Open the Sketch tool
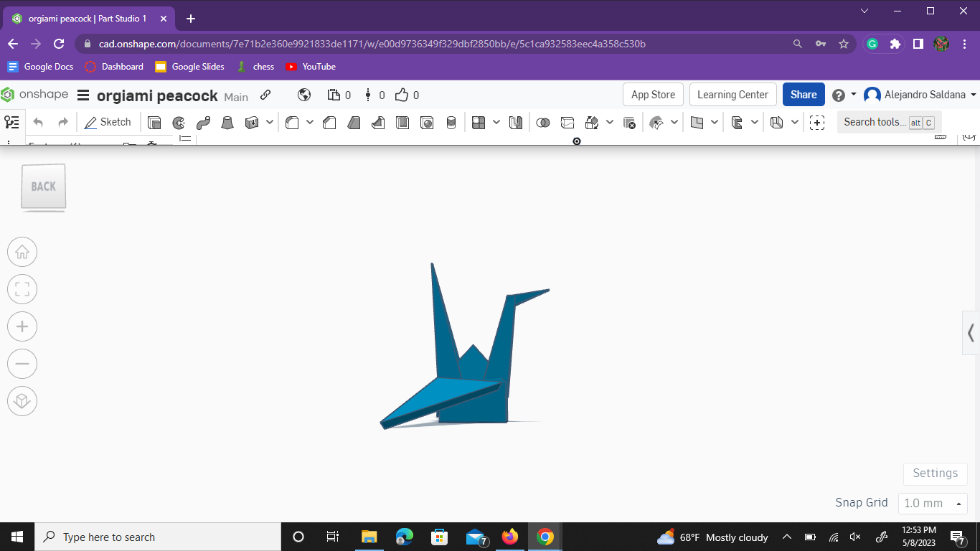 click(x=108, y=122)
